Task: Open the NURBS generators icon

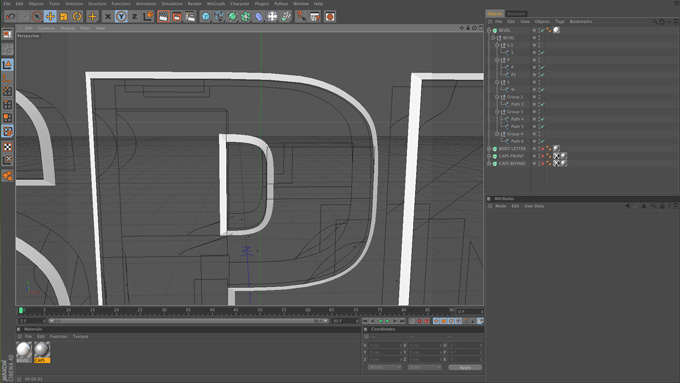Action: pos(232,16)
